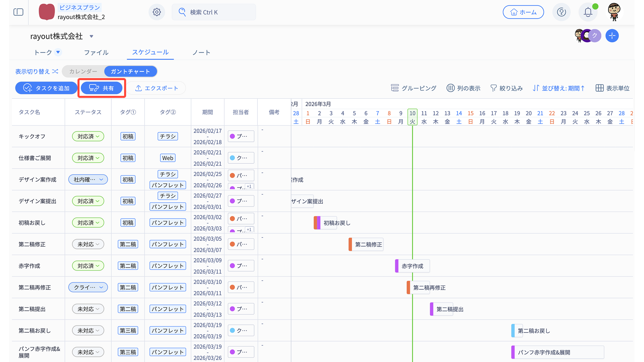Open column display (列の表示) option
Image resolution: width=644 pixels, height=362 pixels.
pos(464,88)
